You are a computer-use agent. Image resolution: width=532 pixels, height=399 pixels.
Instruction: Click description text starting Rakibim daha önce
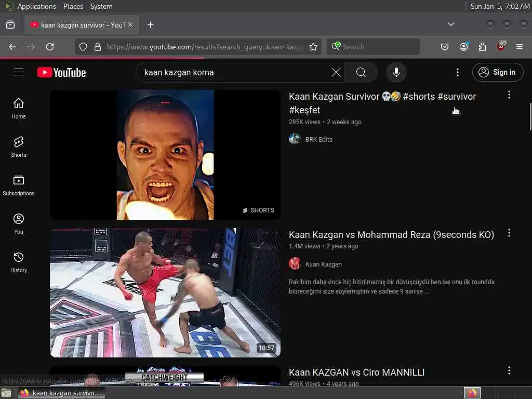click(392, 286)
